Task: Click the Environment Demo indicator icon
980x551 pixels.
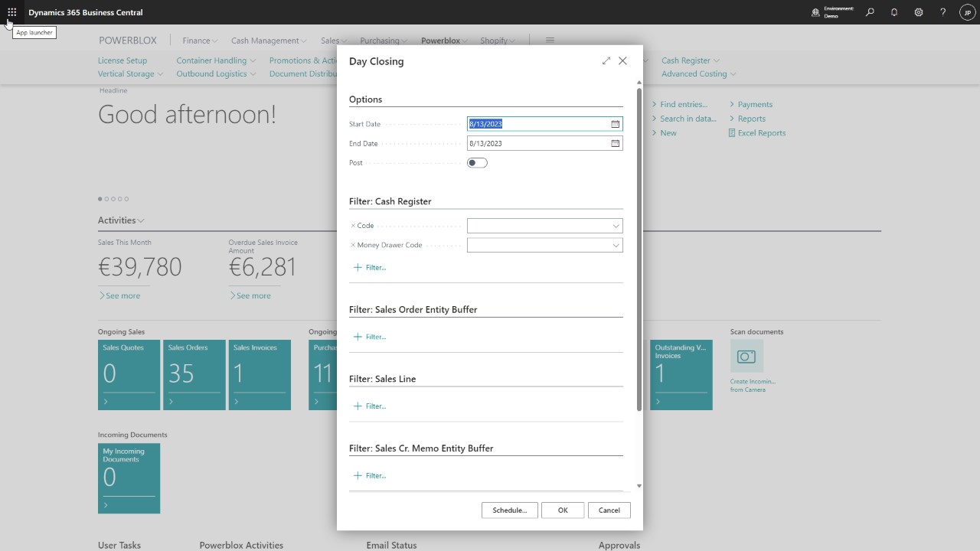Action: pyautogui.click(x=816, y=12)
